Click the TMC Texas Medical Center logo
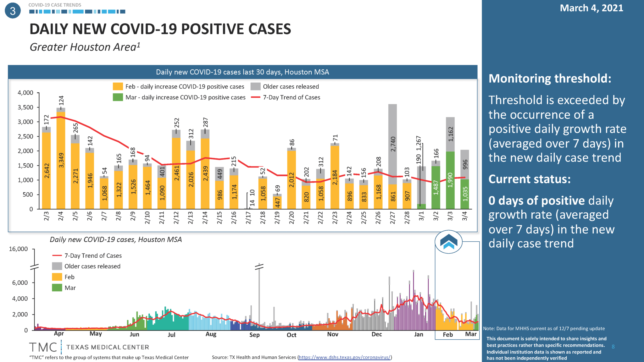The height and width of the screenshot is (362, 644). [89, 347]
